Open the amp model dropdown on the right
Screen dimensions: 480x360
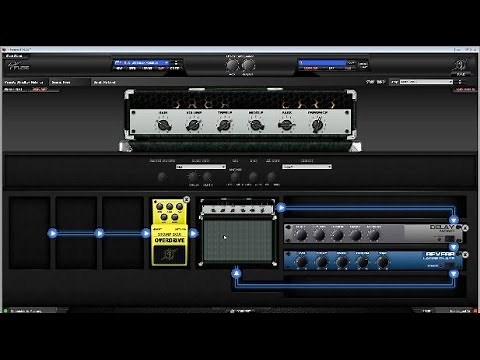tap(426, 82)
